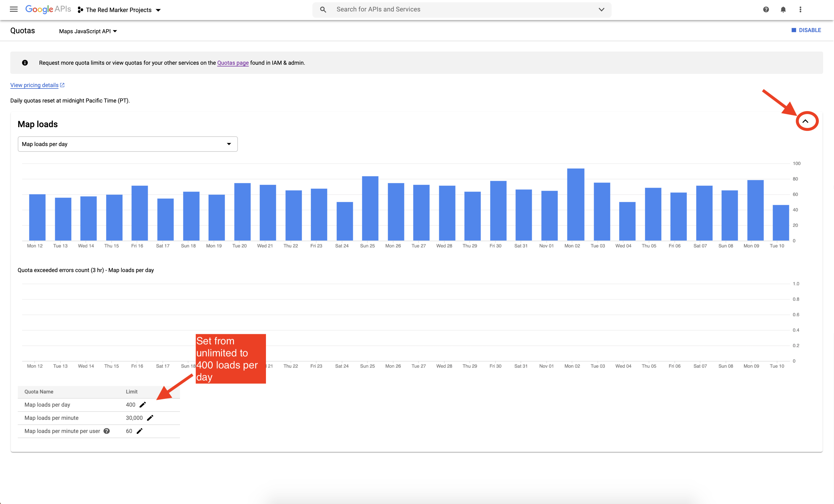Open the three-dot more options menu
This screenshot has height=504, width=834.
coord(800,9)
